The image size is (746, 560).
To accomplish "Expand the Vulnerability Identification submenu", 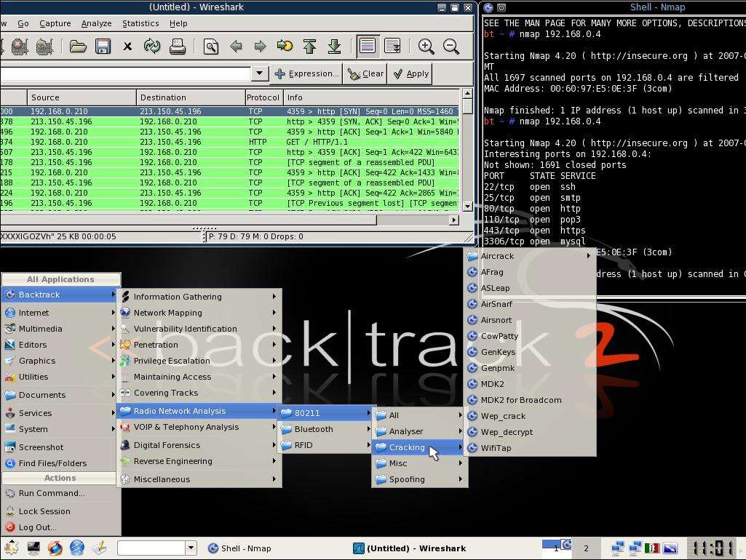I will coord(199,329).
